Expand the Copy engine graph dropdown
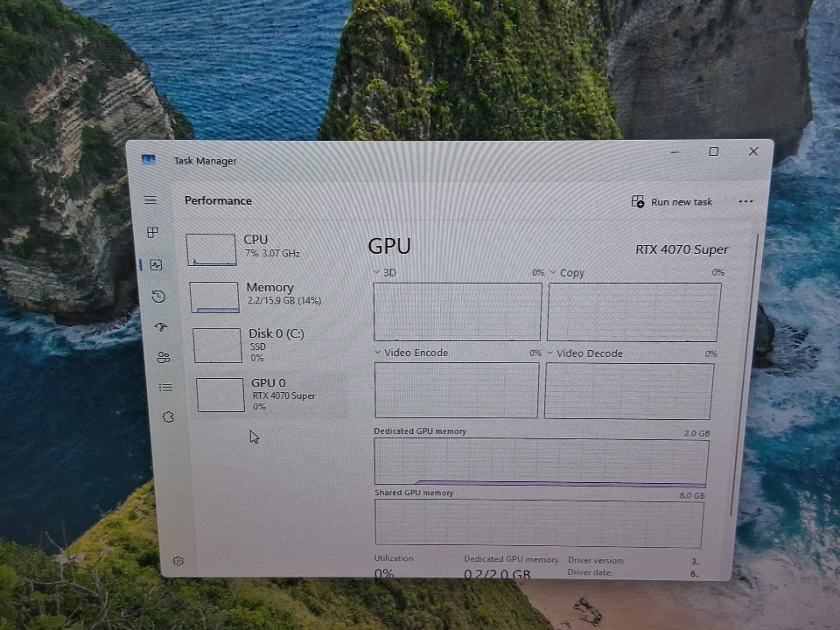The image size is (840, 630). (552, 272)
